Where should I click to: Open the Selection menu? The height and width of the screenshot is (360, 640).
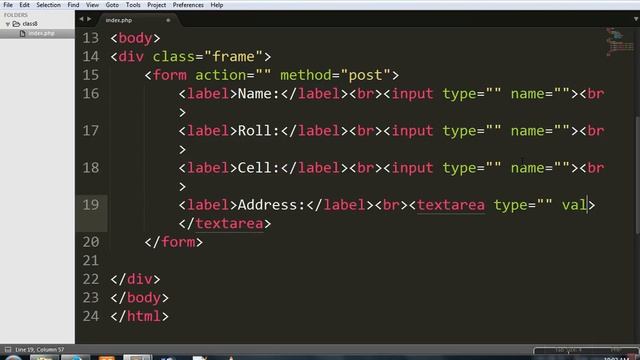coord(48,5)
